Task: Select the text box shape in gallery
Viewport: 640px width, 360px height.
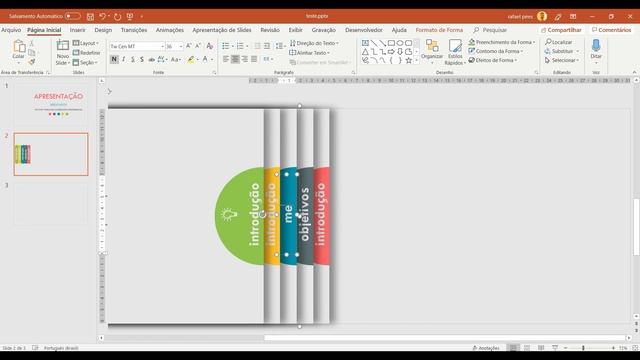Action: 365,43
